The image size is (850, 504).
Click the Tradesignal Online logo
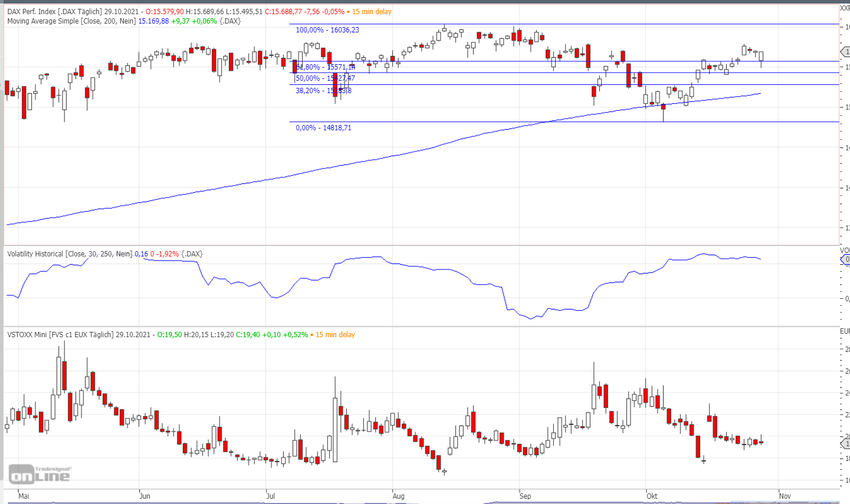tap(39, 473)
